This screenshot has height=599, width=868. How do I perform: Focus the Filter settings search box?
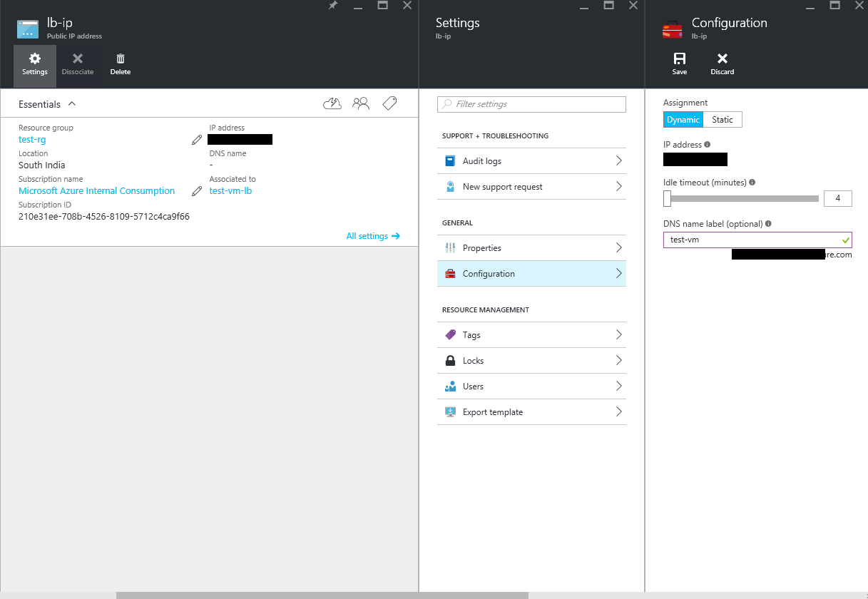[x=531, y=104]
